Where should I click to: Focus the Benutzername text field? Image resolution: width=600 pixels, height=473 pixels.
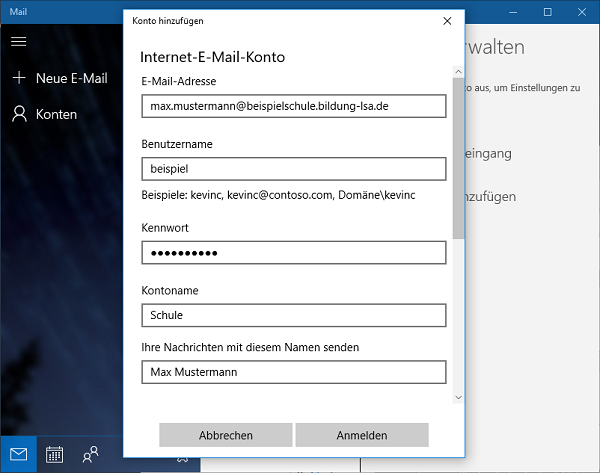pos(293,169)
